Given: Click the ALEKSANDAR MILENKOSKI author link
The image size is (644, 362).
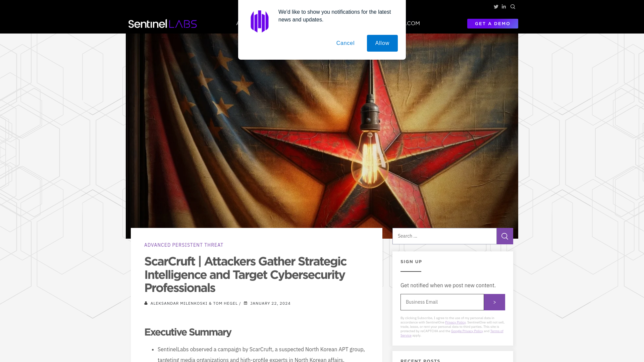Looking at the screenshot, I should (x=179, y=303).
